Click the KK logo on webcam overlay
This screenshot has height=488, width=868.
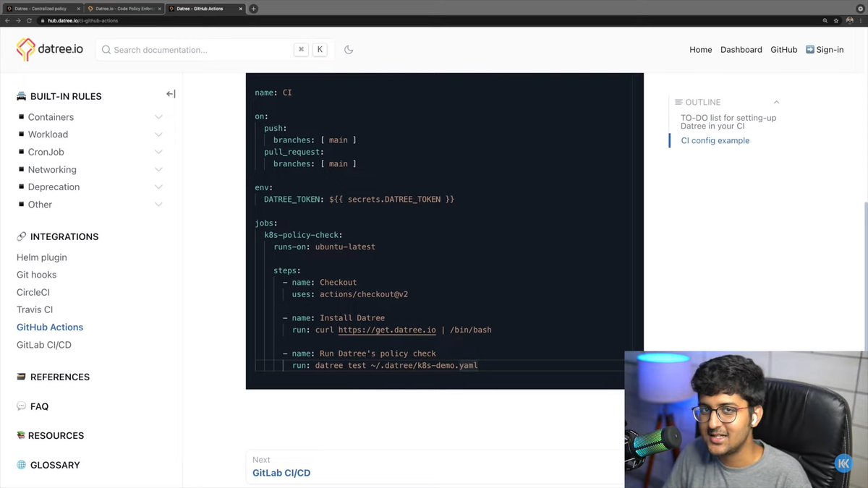[843, 463]
